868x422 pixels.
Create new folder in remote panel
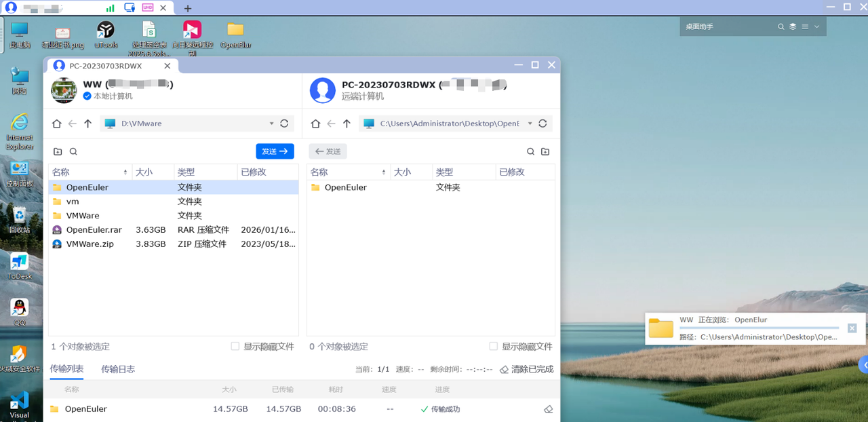[545, 152]
